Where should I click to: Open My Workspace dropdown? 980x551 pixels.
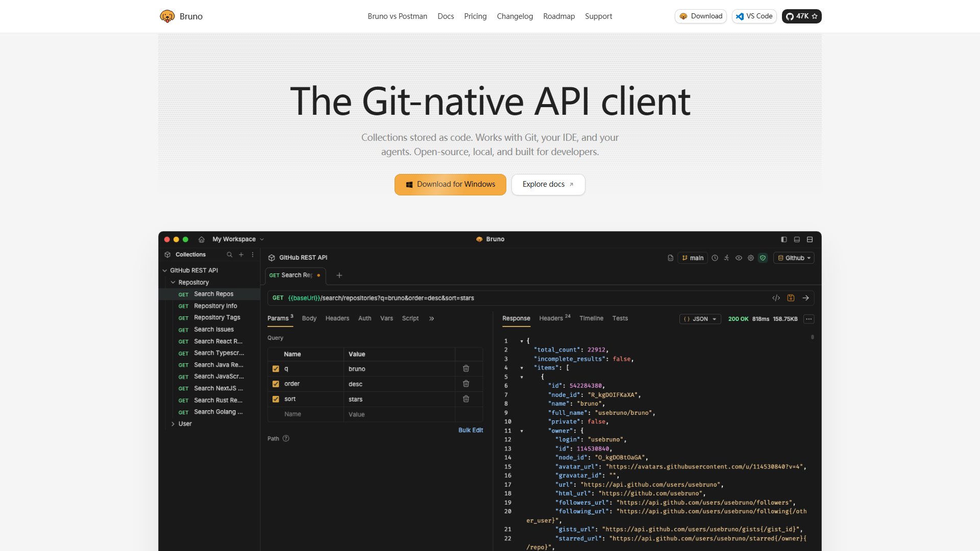[238, 239]
